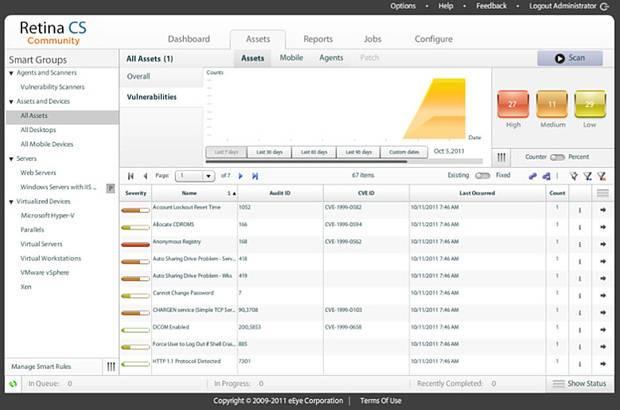Viewport: 620px width, 410px height.
Task: Open column settings icon beside Manage Smart Rules
Action: [111, 366]
